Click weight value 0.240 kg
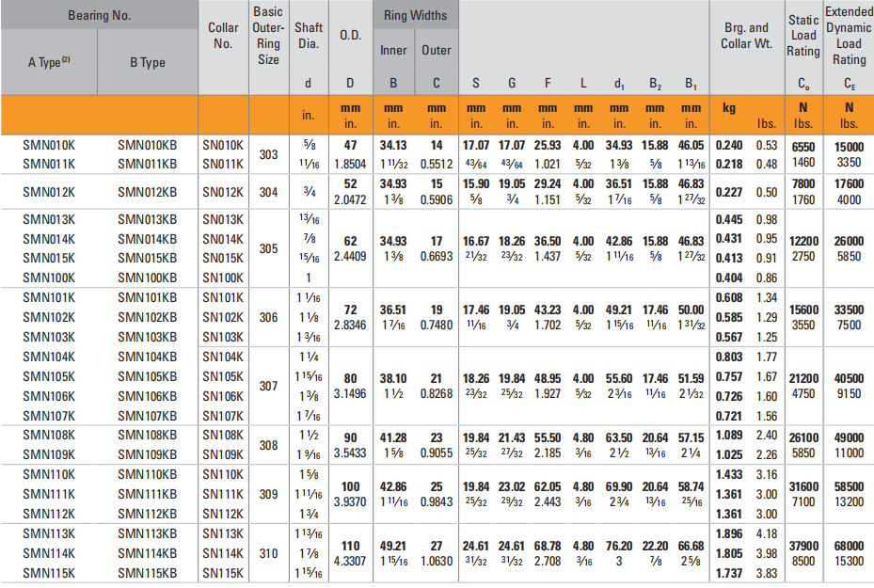The height and width of the screenshot is (588, 874). 729,146
